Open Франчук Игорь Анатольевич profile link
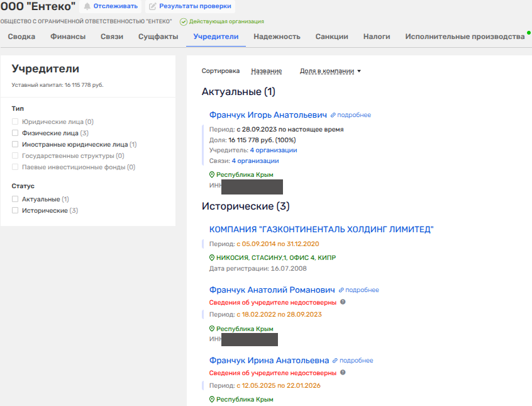 point(268,115)
